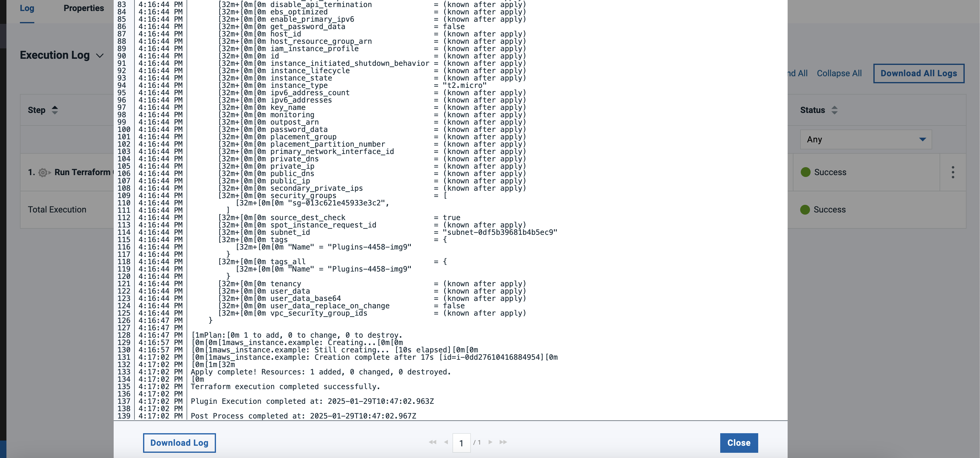Click the Download Log button
The image size is (980, 458).
pyautogui.click(x=179, y=443)
